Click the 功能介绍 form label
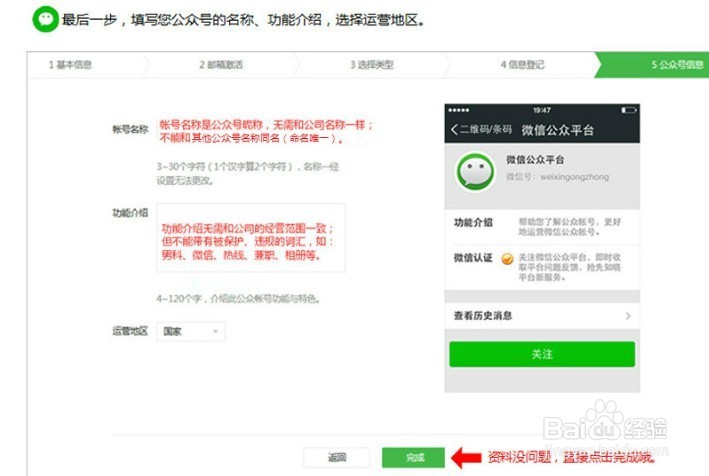709x476 pixels. pos(130,212)
